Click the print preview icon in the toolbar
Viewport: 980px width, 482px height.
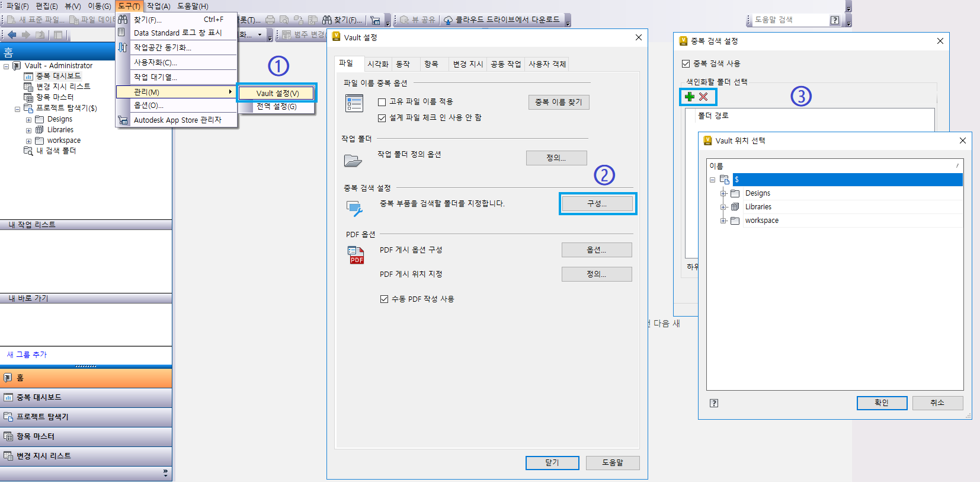[284, 20]
